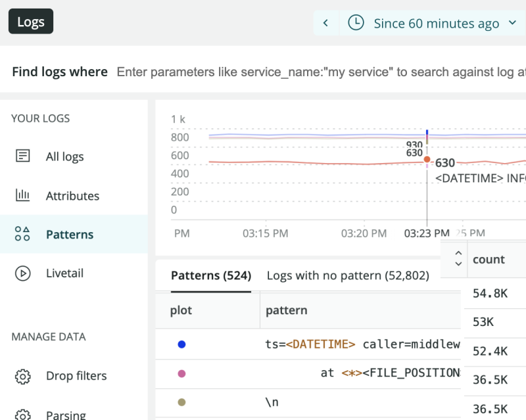The image size is (526, 420).
Task: Switch to Logs with no pattern tab
Action: tap(347, 275)
